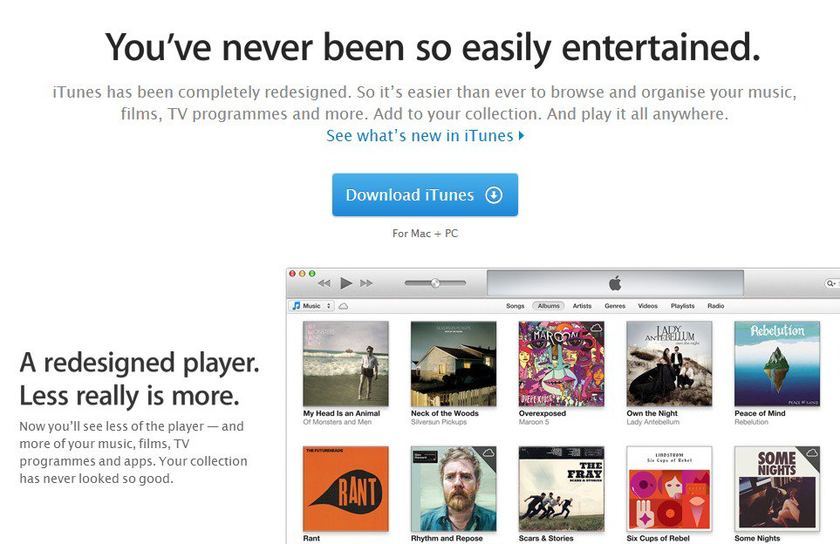This screenshot has width=840, height=544.
Task: Click the cloud badge on Rhythm and Repose cover
Action: tap(488, 453)
